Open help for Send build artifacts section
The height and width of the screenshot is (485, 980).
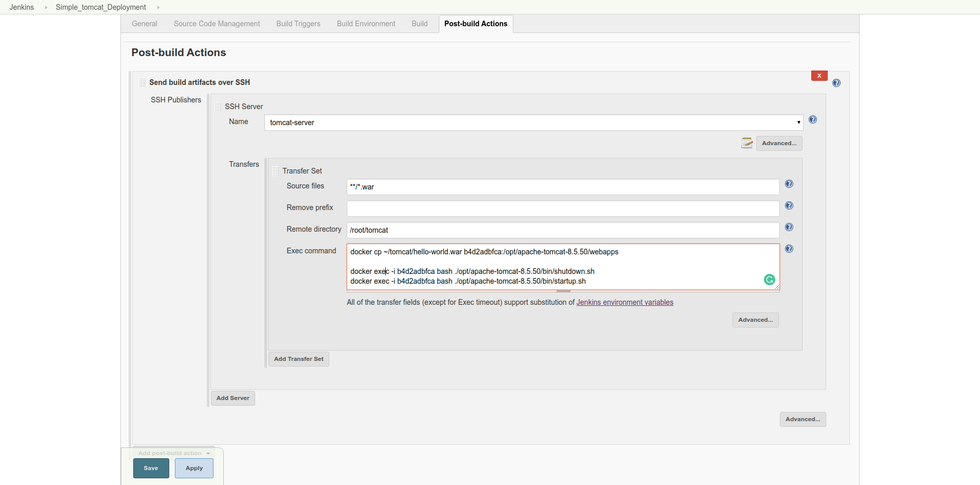click(836, 83)
